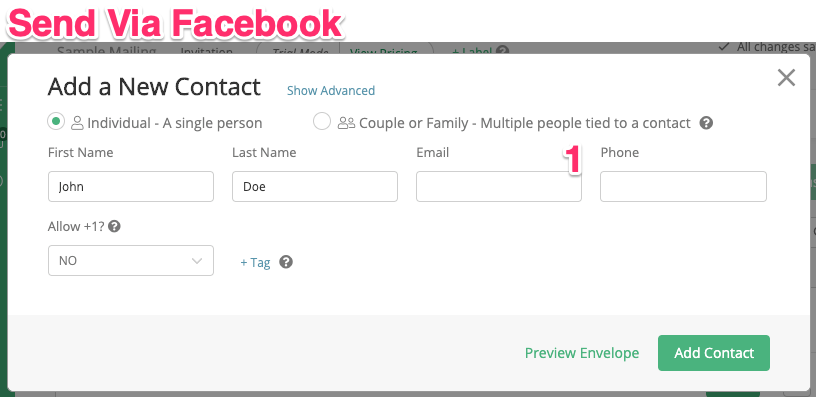Screen dimensions: 816x397
Task: Open the Allow +1 dropdown showing NO
Action: (131, 260)
